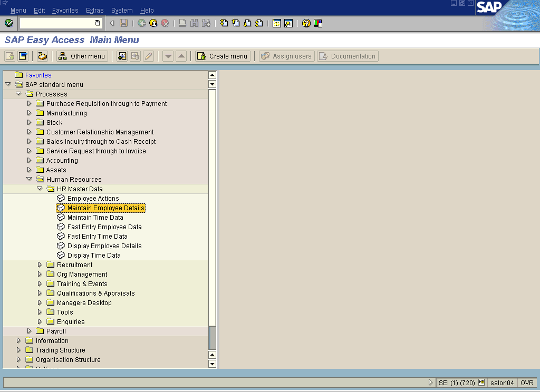This screenshot has width=540, height=392.
Task: Click the Documentation button
Action: pos(348,56)
